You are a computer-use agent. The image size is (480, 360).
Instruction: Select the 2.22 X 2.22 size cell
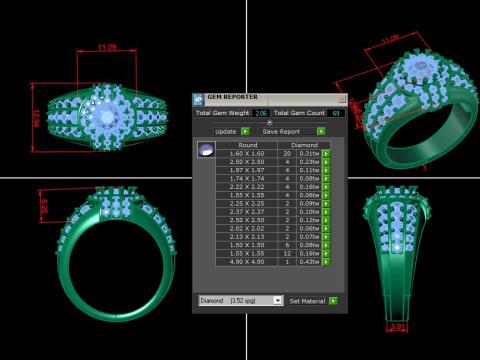point(247,187)
